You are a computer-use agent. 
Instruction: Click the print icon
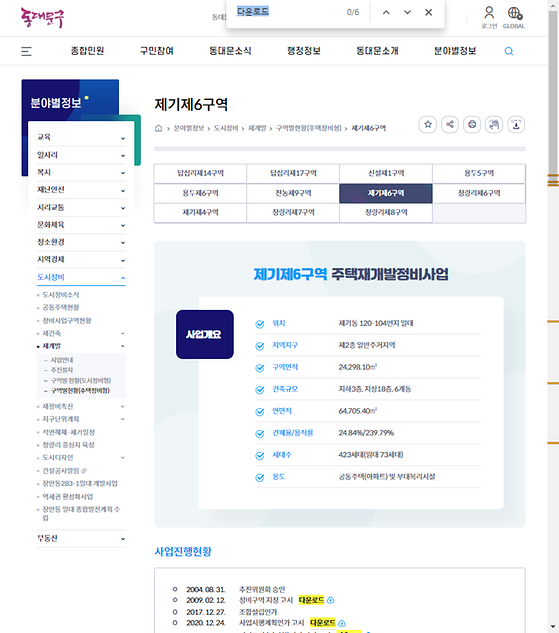[472, 124]
